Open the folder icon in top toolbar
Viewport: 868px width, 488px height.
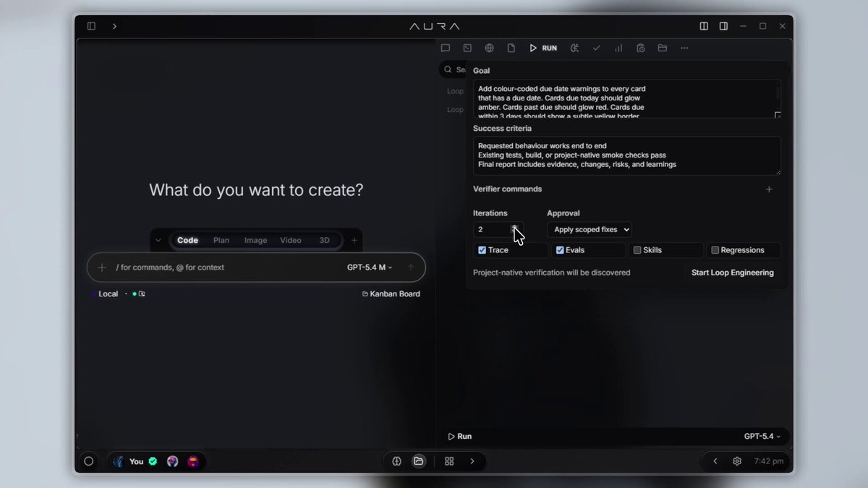(x=662, y=48)
